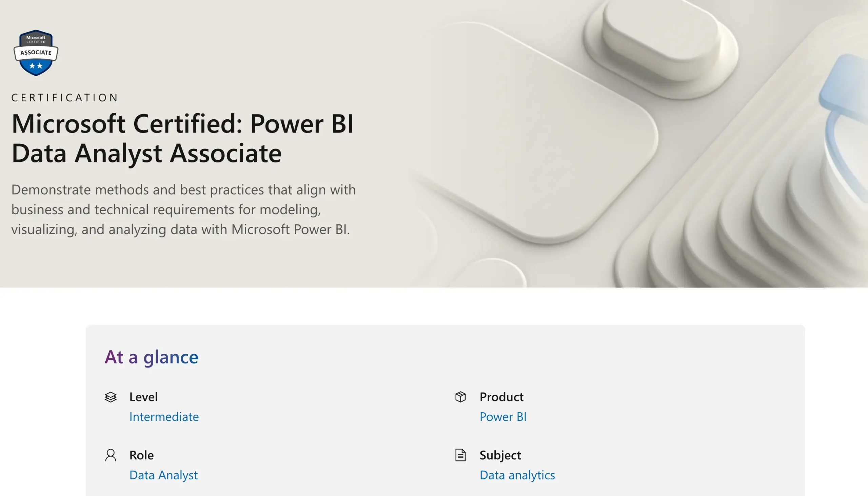Click the document Subject icon
The image size is (868, 496).
click(x=460, y=455)
